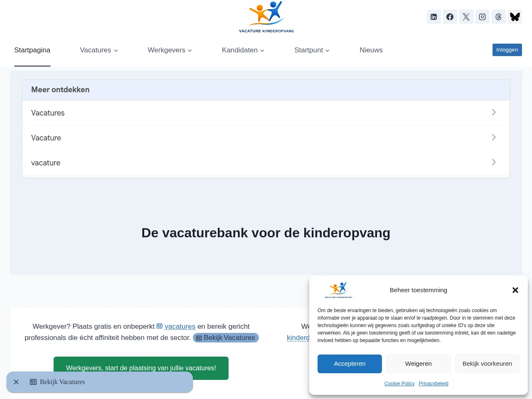Open Bekijk voorkeuren cookie settings
The width and height of the screenshot is (532, 399).
(x=487, y=364)
